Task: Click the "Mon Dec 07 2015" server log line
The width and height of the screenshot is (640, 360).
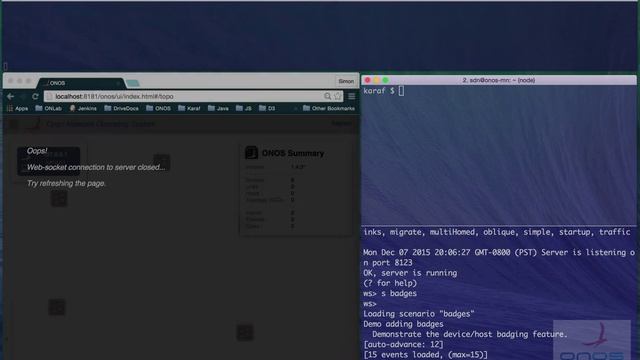Action: point(499,257)
